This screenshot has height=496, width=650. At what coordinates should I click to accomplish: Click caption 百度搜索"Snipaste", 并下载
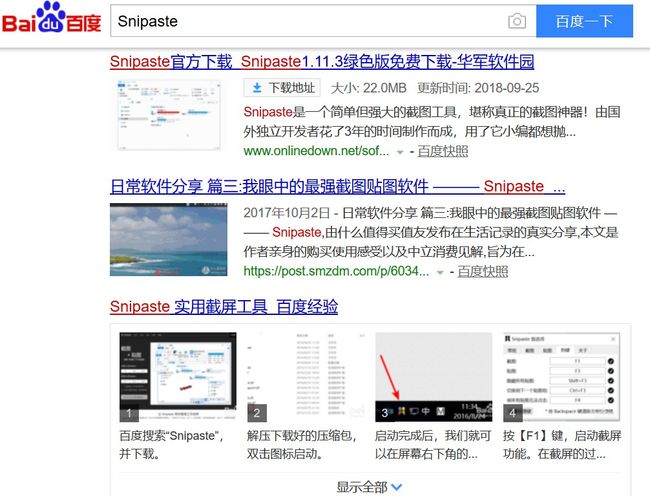[x=172, y=444]
